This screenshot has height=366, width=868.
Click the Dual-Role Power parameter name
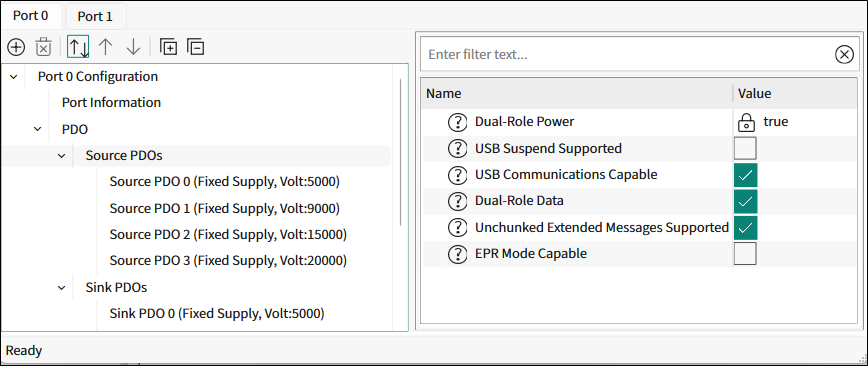[x=525, y=122]
